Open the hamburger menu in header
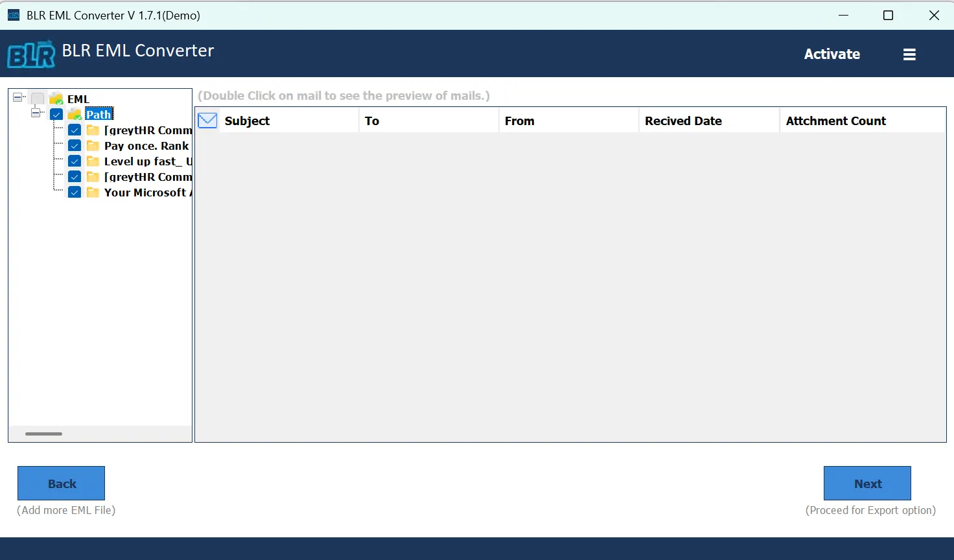This screenshot has width=954, height=560. pyautogui.click(x=909, y=54)
